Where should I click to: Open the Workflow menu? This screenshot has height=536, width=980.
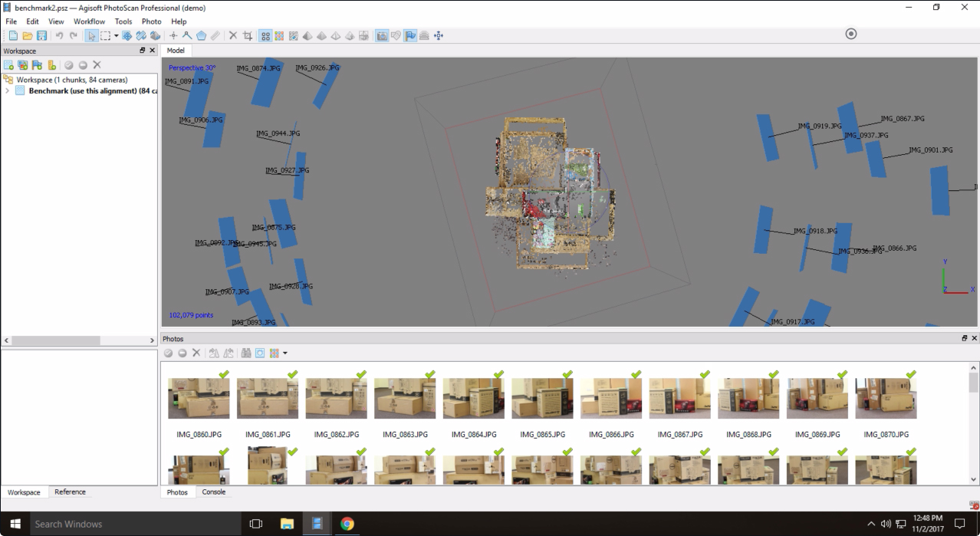coord(88,21)
